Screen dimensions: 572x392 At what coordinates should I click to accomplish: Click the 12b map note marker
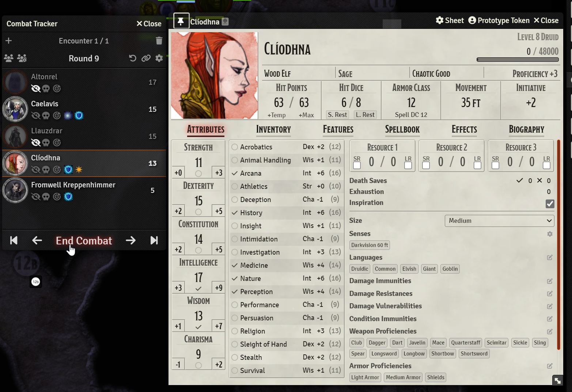click(36, 282)
